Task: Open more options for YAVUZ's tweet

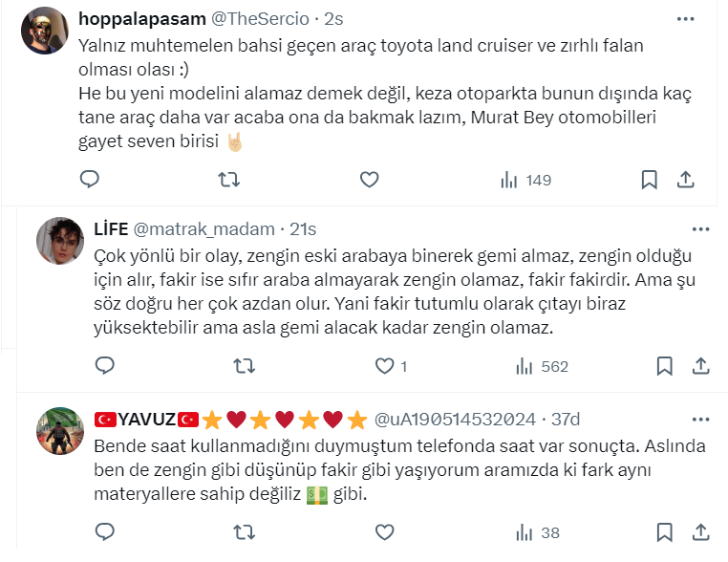Action: click(x=701, y=419)
